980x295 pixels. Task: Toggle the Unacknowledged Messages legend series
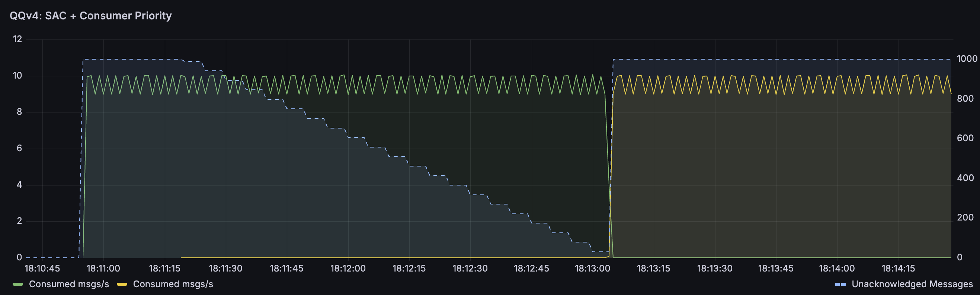[912, 284]
